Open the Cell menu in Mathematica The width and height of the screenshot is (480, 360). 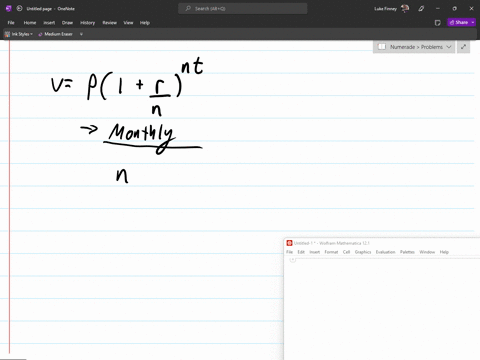[x=346, y=252]
